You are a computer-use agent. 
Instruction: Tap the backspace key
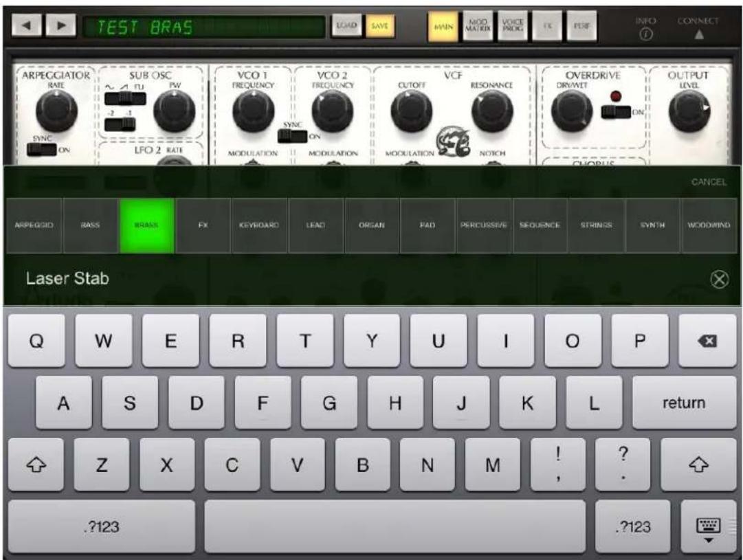click(x=707, y=341)
